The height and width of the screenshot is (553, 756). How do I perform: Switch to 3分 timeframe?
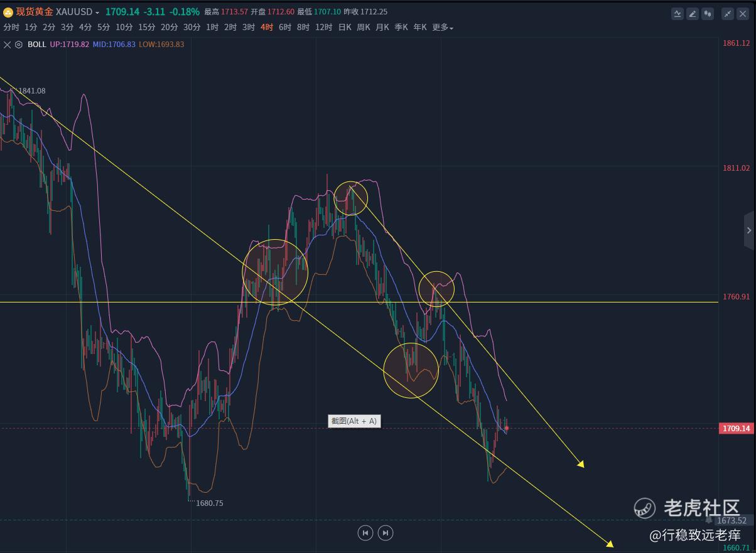tap(67, 28)
